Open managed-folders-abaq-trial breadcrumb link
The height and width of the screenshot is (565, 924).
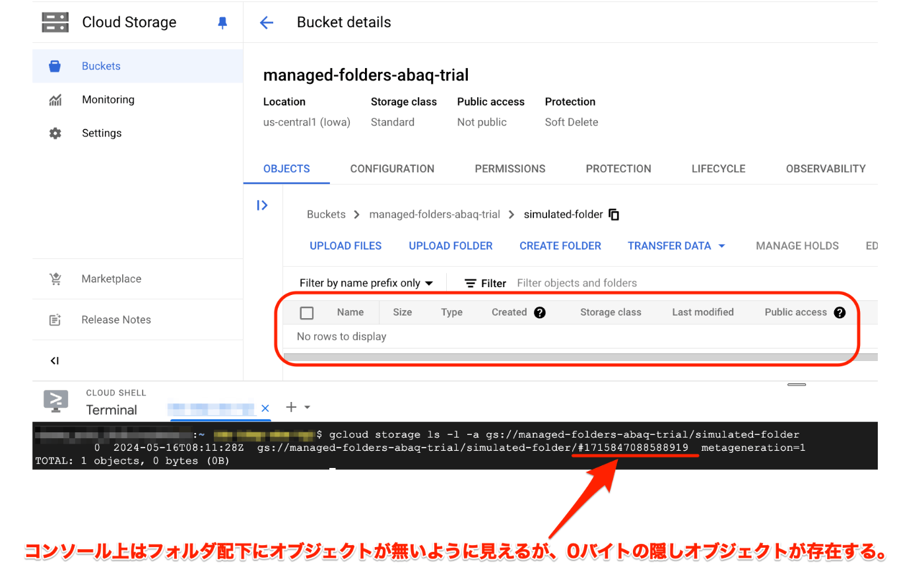point(435,215)
